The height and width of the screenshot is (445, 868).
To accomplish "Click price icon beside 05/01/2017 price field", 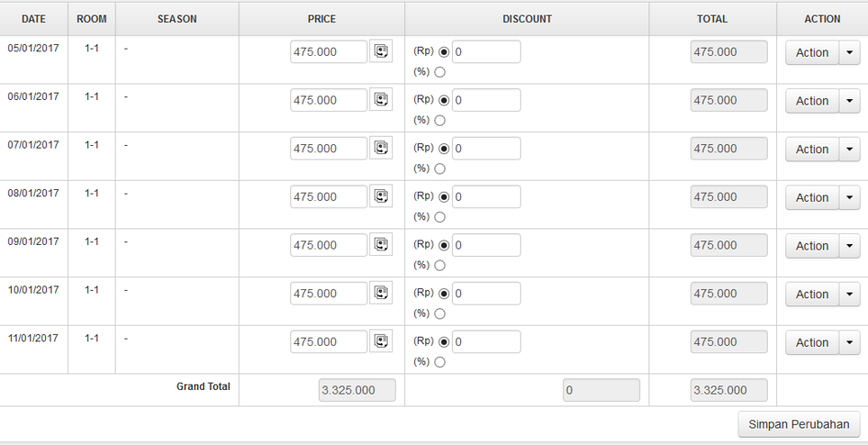I will tap(380, 51).
